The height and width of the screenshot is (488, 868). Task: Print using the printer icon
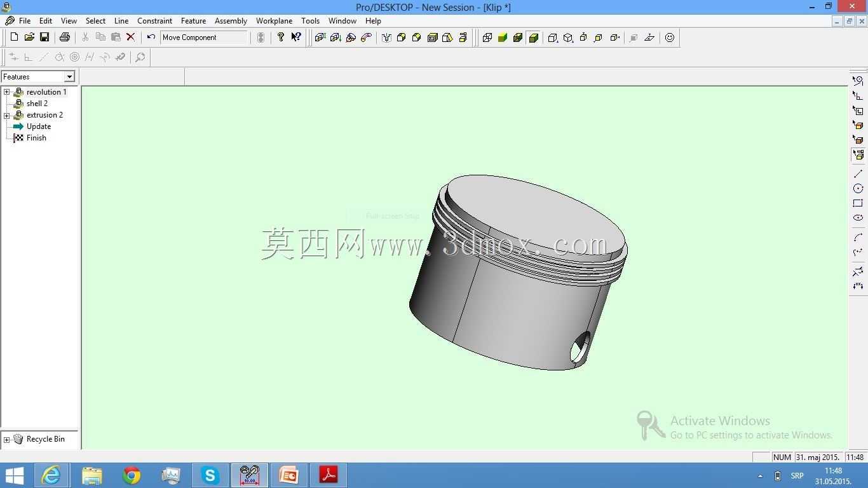64,37
